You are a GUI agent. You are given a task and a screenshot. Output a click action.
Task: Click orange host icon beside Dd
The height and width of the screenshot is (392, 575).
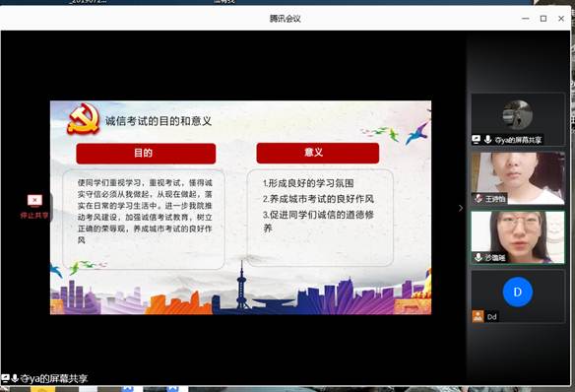(478, 316)
